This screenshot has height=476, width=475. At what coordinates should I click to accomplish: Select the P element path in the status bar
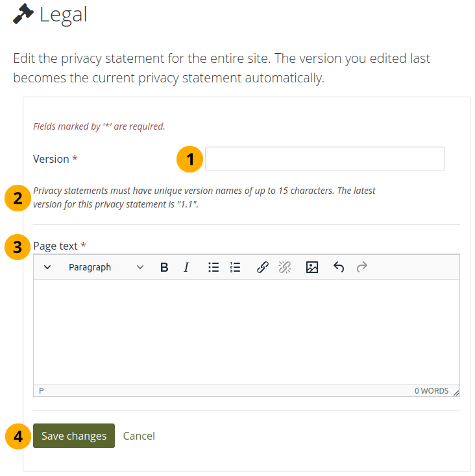coord(42,391)
